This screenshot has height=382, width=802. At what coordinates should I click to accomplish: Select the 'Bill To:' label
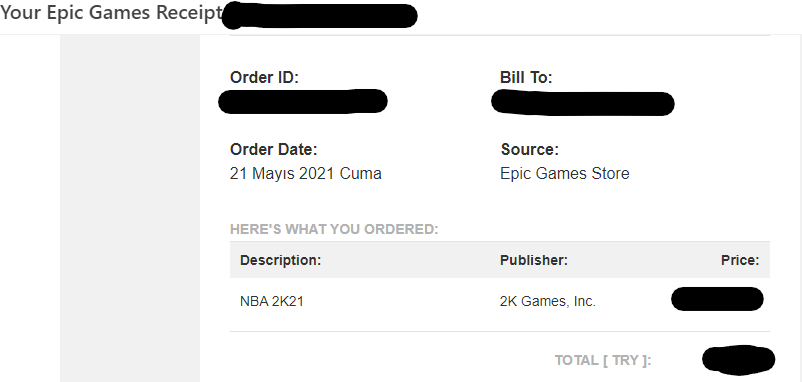click(526, 78)
